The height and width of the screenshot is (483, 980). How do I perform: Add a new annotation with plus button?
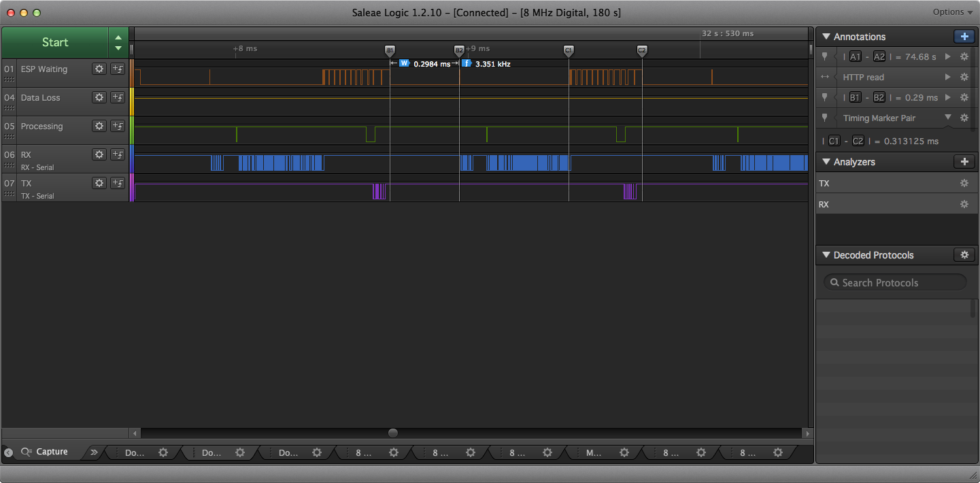964,37
